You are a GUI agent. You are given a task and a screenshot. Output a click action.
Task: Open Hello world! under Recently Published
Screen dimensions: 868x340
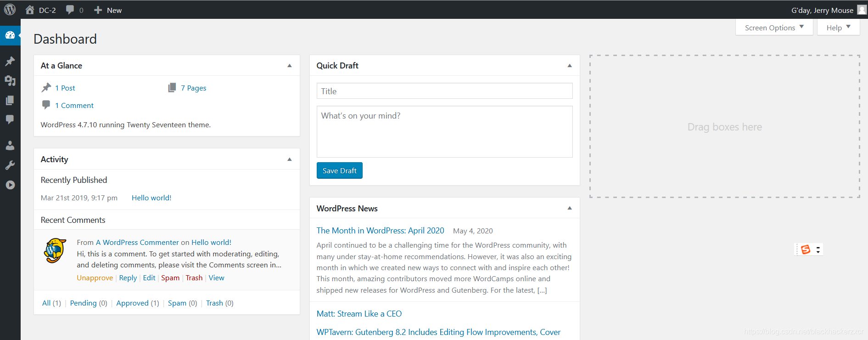(151, 198)
